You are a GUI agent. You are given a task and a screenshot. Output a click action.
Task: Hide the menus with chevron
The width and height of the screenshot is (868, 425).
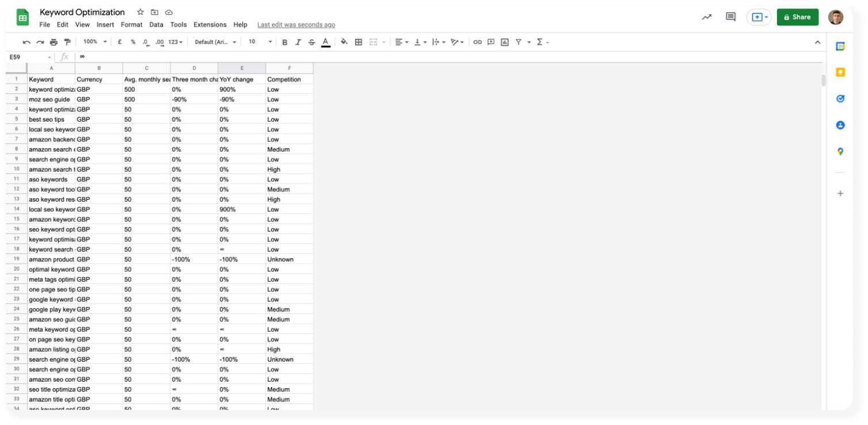click(x=817, y=42)
